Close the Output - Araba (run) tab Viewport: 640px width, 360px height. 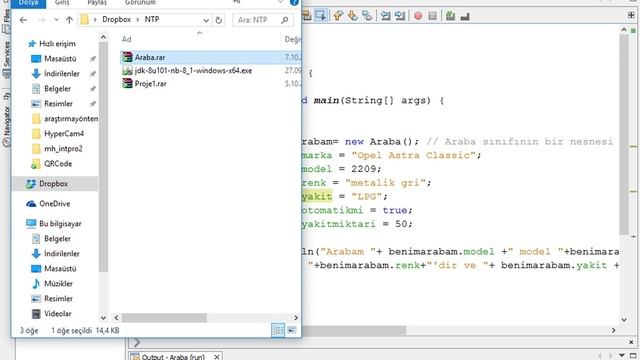pyautogui.click(x=217, y=357)
